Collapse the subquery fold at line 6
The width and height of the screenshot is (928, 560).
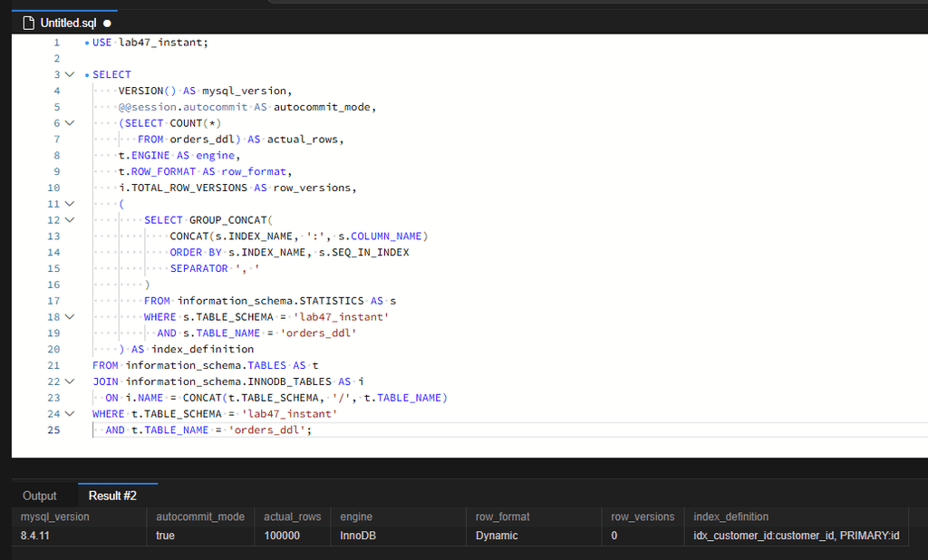[70, 123]
